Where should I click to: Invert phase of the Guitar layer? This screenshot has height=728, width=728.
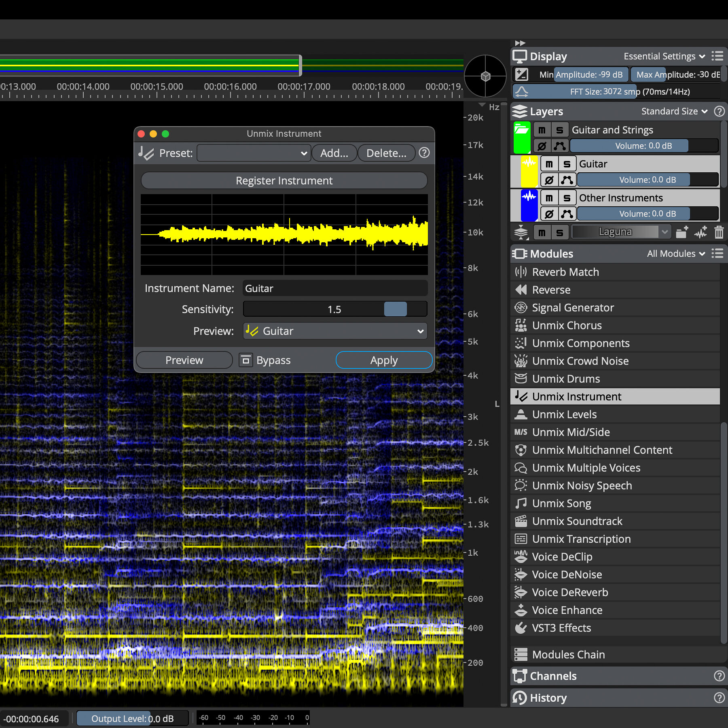[x=549, y=180]
